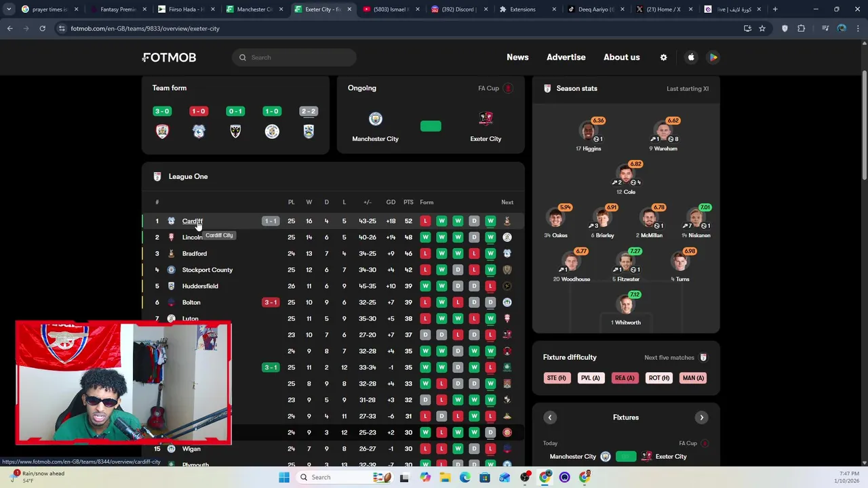Click the PTS column header
Viewport: 868px width, 488px height.
pyautogui.click(x=408, y=202)
